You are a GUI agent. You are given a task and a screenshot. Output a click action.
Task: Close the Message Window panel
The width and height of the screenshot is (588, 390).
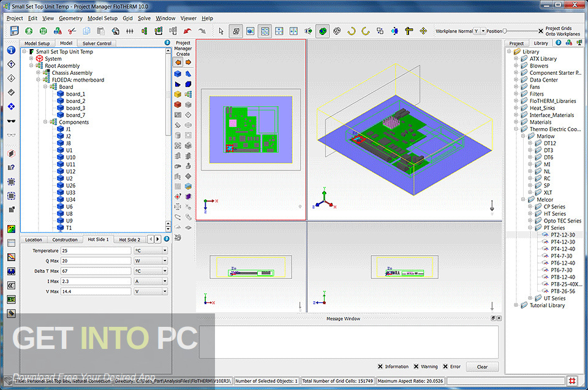(499, 318)
